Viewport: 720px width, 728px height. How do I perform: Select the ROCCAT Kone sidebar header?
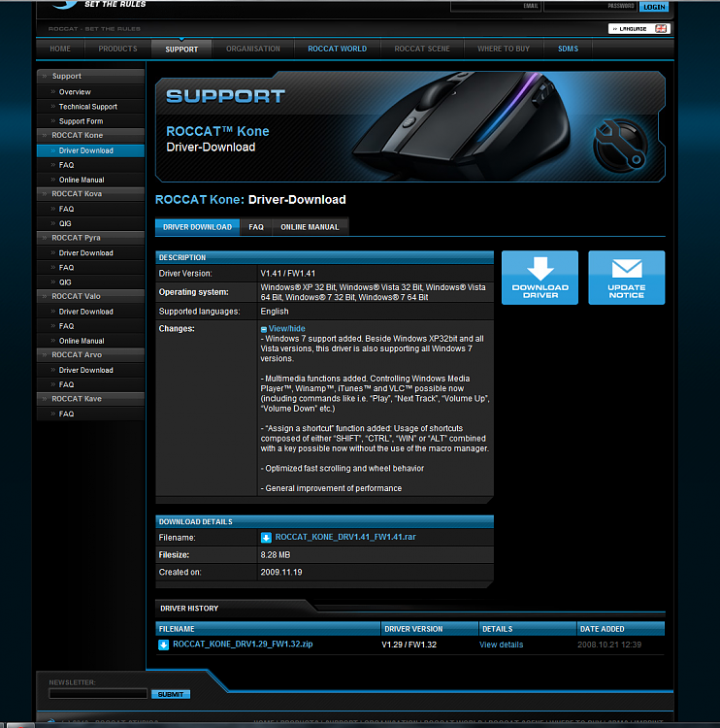coord(90,136)
